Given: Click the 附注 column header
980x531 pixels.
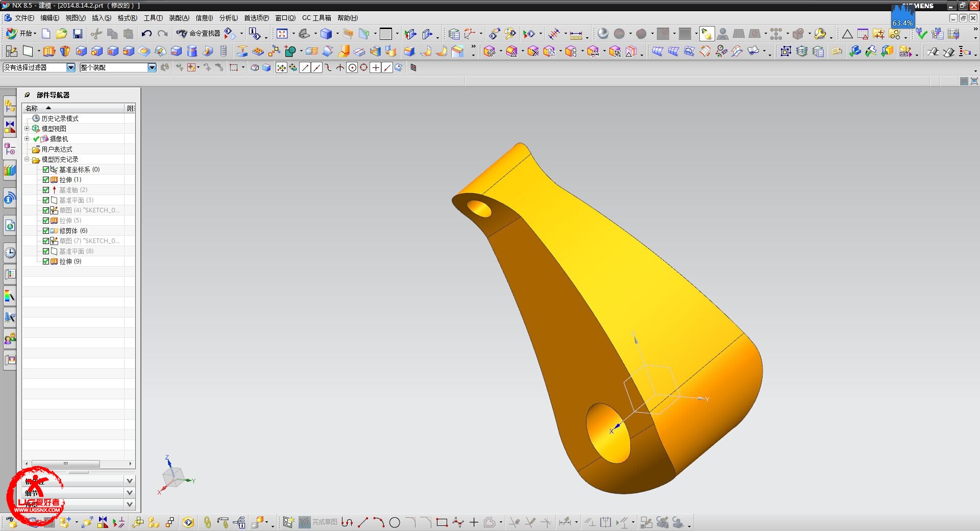Looking at the screenshot, I should (x=130, y=108).
